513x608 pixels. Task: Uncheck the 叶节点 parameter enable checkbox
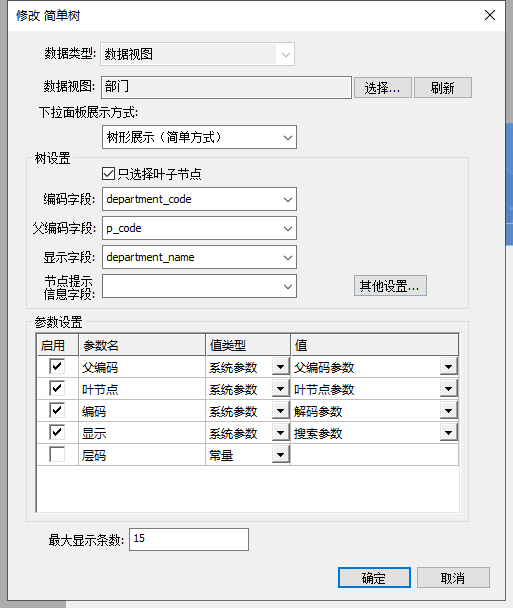(57, 388)
